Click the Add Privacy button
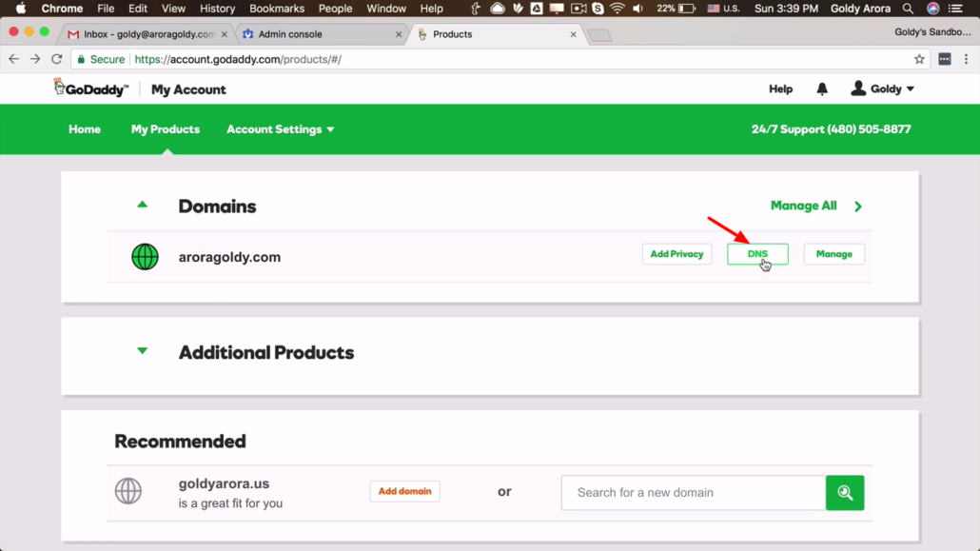 pyautogui.click(x=676, y=254)
